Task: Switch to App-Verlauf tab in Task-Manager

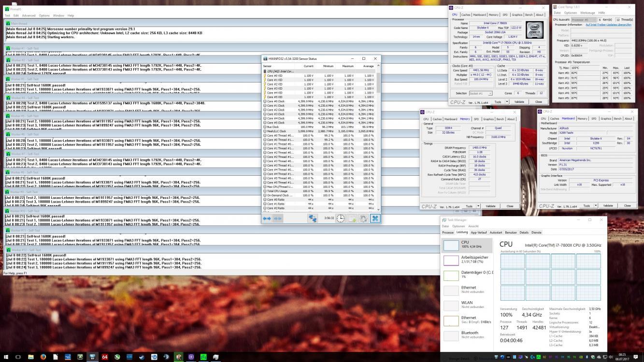Action: pos(479,232)
